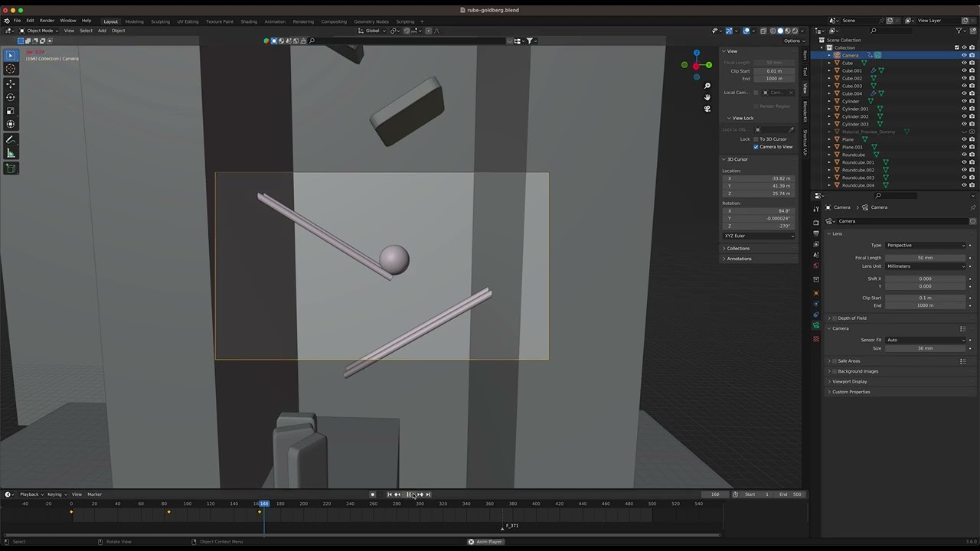
Task: Jump to the last frame
Action: click(x=428, y=494)
